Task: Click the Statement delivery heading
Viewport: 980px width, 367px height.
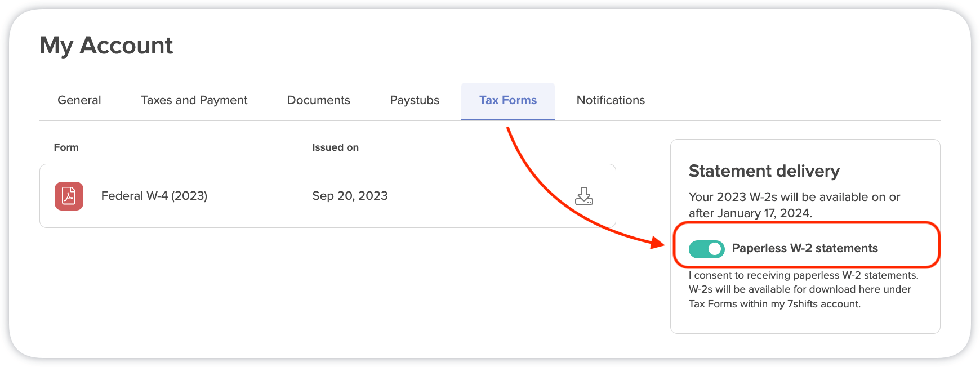Action: 764,171
